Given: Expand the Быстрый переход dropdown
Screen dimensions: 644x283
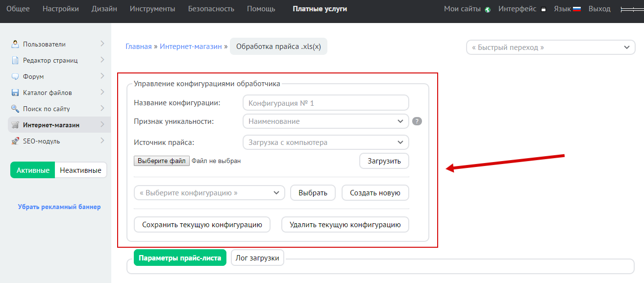Looking at the screenshot, I should click(550, 47).
